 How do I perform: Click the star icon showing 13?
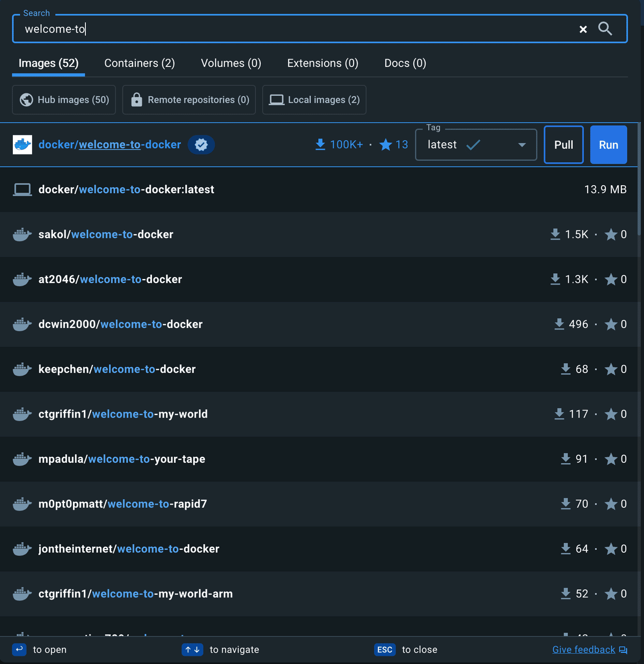tap(385, 144)
